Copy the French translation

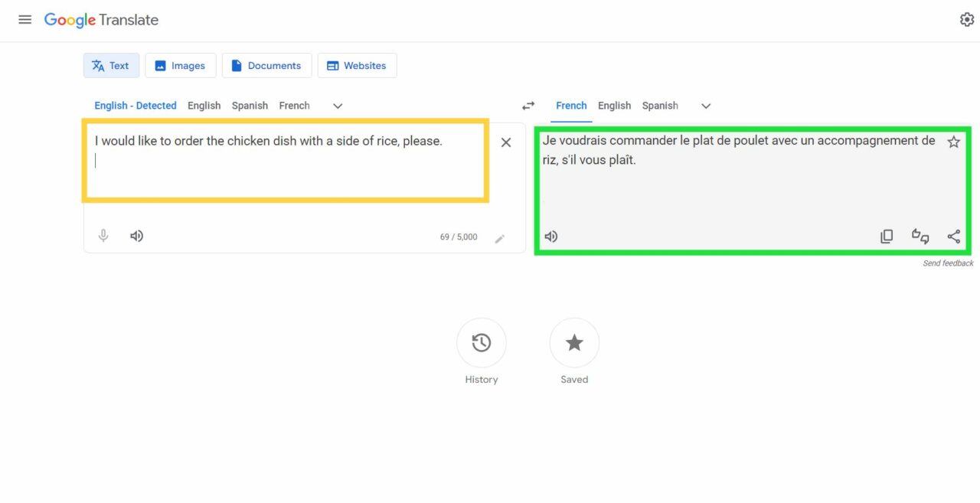887,236
